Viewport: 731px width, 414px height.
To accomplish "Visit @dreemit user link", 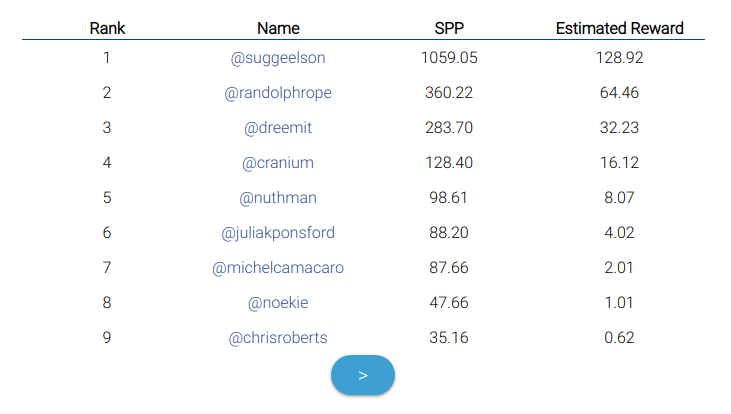I will (278, 128).
